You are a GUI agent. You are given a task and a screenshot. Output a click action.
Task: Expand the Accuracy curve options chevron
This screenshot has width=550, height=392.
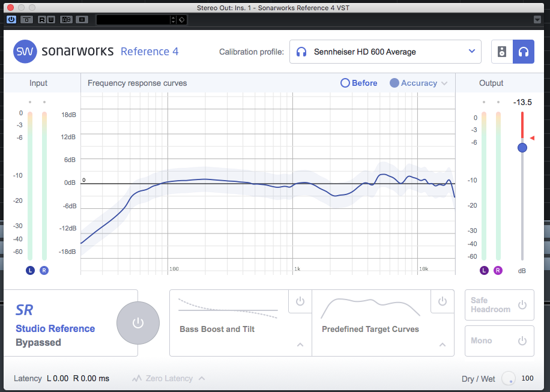[x=444, y=83]
